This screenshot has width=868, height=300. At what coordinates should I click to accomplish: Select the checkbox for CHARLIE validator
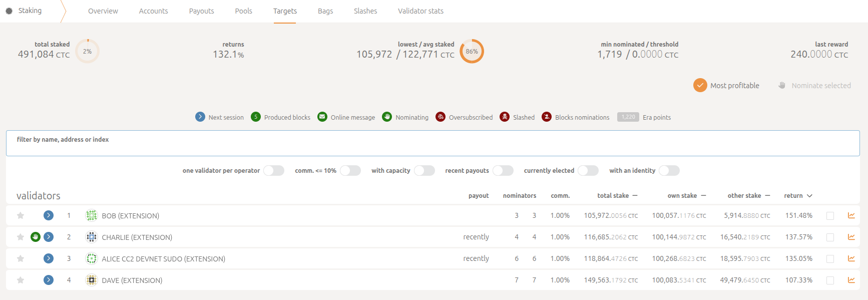[830, 237]
